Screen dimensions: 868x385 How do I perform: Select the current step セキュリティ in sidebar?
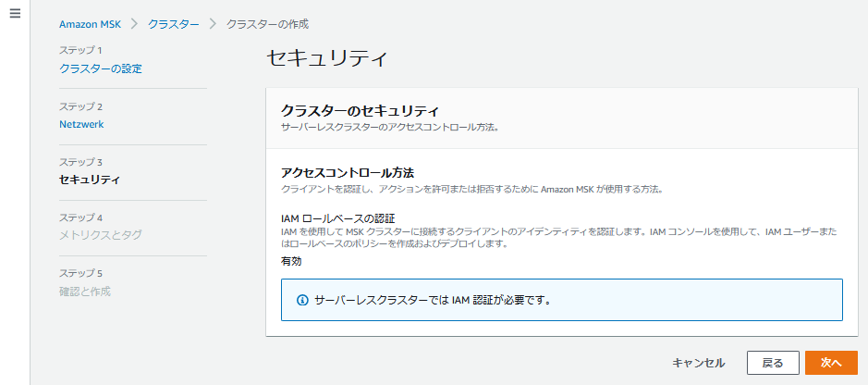click(89, 180)
